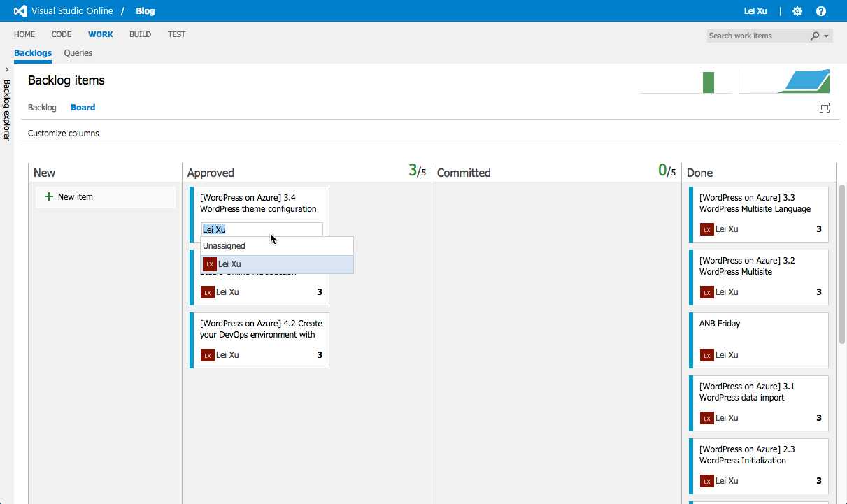
Task: Open the WORK hub
Action: tap(101, 34)
